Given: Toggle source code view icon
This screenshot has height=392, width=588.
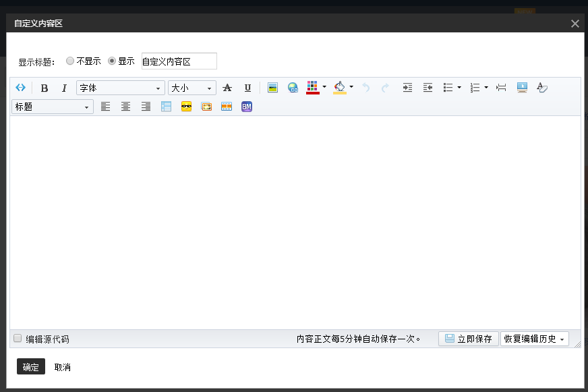Looking at the screenshot, I should pos(21,88).
